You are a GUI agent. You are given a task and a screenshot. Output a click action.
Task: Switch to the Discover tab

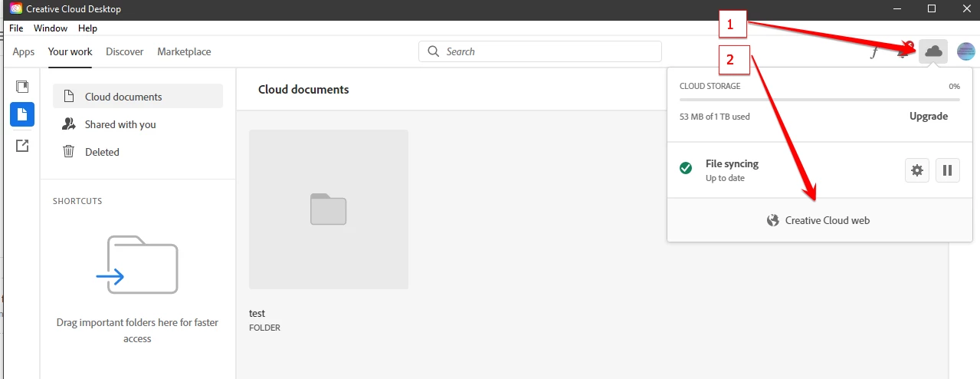coord(125,51)
